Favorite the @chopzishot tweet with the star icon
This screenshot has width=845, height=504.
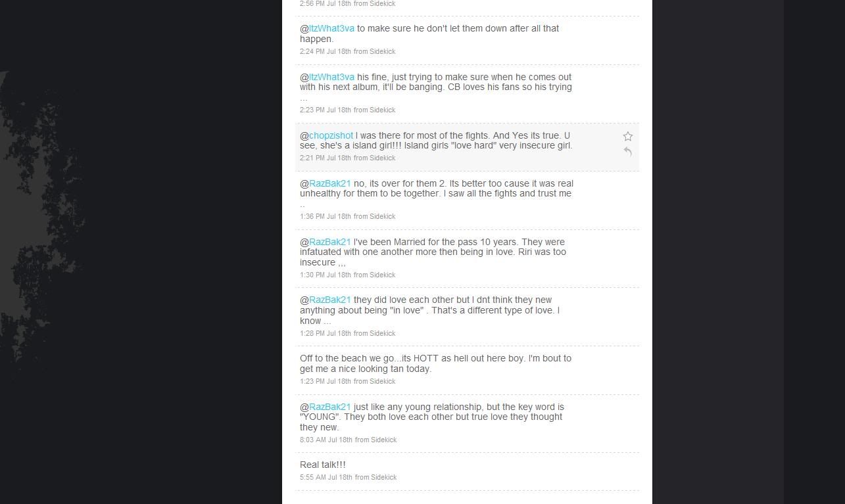pyautogui.click(x=628, y=136)
